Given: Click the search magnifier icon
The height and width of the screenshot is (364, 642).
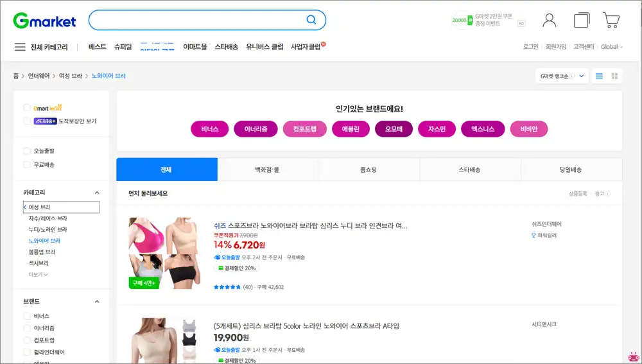Looking at the screenshot, I should pyautogui.click(x=311, y=20).
